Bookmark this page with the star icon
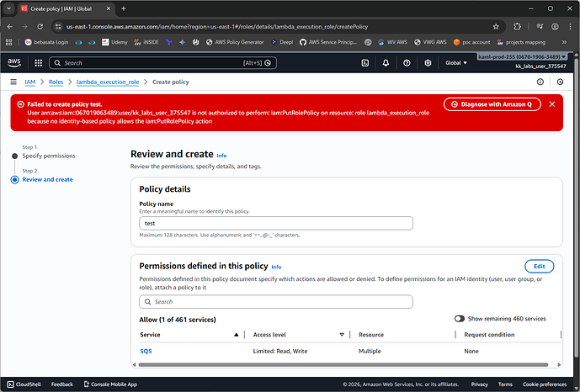 (x=496, y=27)
